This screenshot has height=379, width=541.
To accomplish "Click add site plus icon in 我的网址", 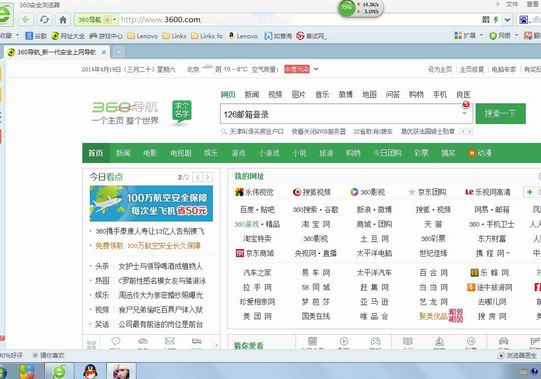I will [x=530, y=192].
